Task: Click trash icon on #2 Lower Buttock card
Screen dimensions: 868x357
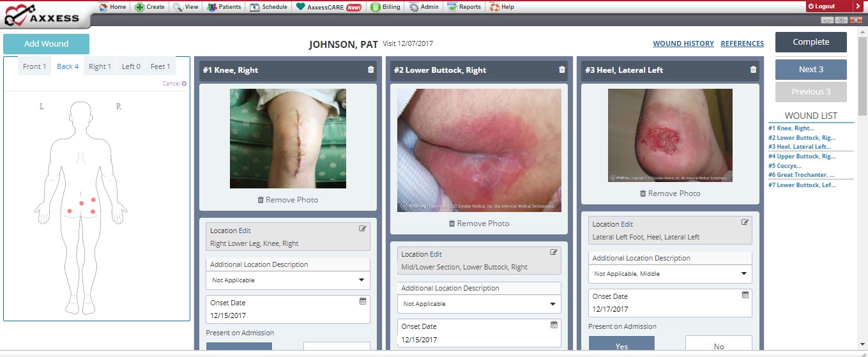Action: [562, 70]
